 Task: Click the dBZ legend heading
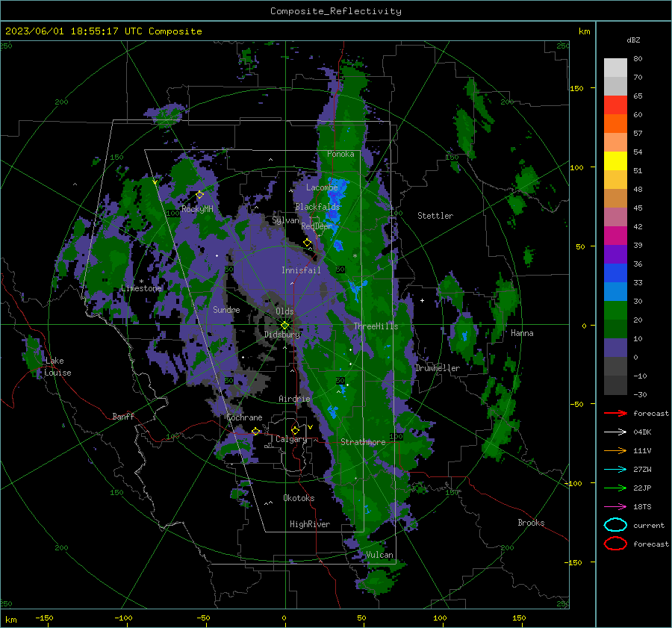tap(633, 40)
